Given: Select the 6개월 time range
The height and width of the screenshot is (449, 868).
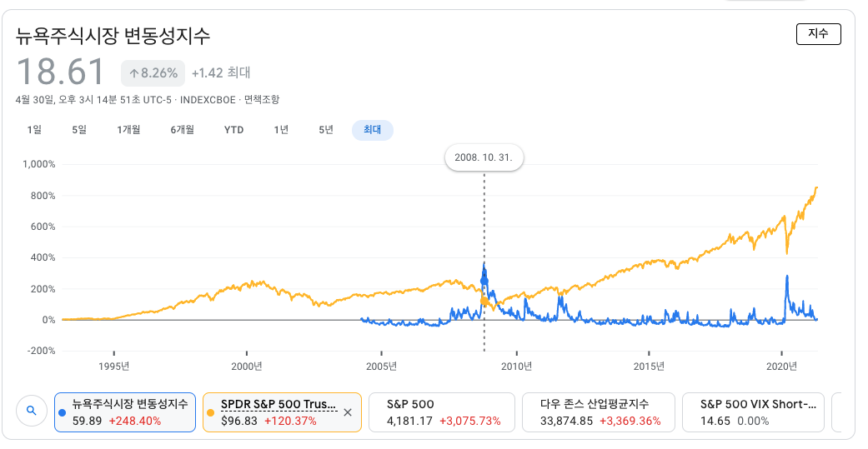Looking at the screenshot, I should [x=182, y=130].
